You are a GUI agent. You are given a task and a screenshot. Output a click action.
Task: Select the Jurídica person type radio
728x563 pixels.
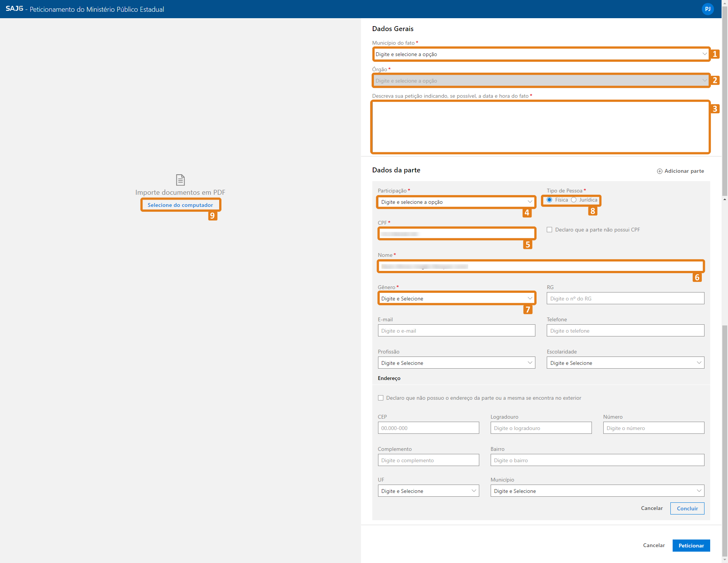pos(574,200)
